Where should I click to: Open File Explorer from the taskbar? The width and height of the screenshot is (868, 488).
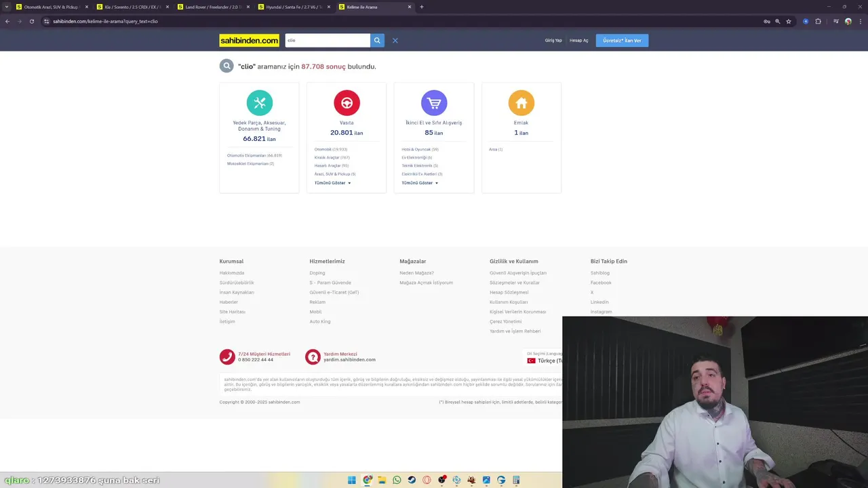[382, 480]
